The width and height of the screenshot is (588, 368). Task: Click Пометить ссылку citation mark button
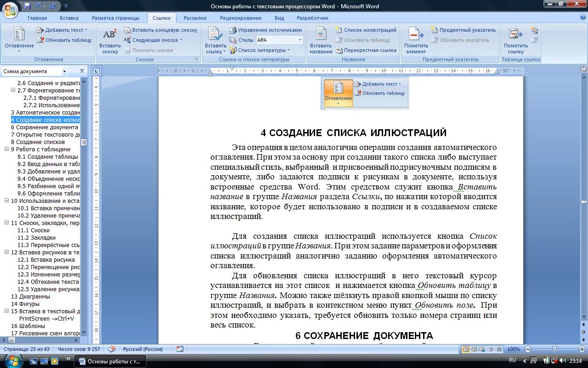pyautogui.click(x=515, y=41)
